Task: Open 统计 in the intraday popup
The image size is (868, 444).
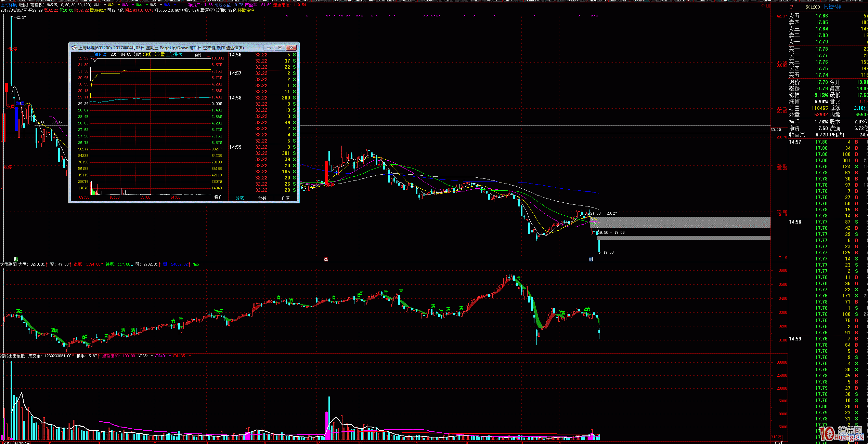Action: [x=199, y=55]
